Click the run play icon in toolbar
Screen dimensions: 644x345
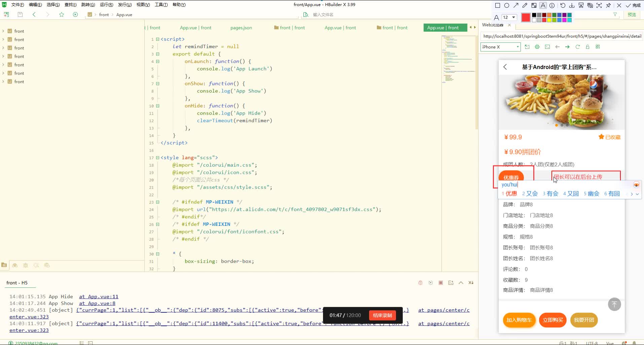(x=75, y=14)
